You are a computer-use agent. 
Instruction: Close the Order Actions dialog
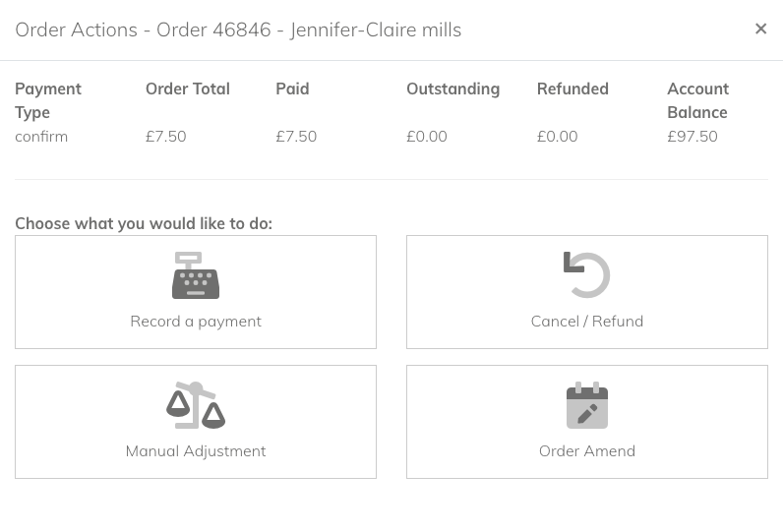coord(760,29)
